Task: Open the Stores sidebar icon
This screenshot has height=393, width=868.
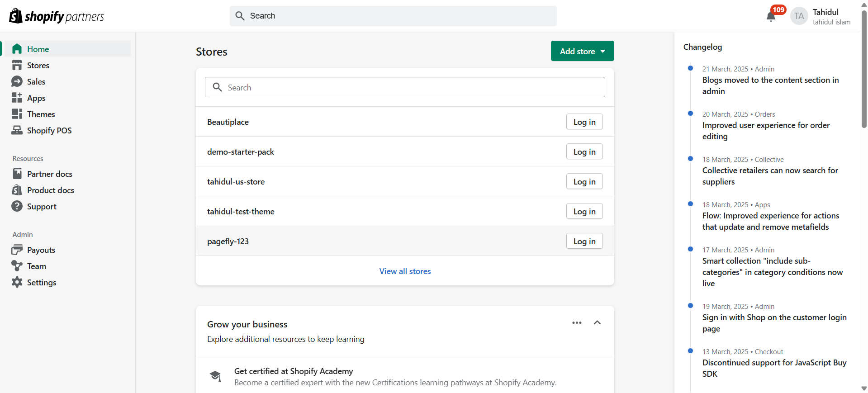Action: click(17, 66)
